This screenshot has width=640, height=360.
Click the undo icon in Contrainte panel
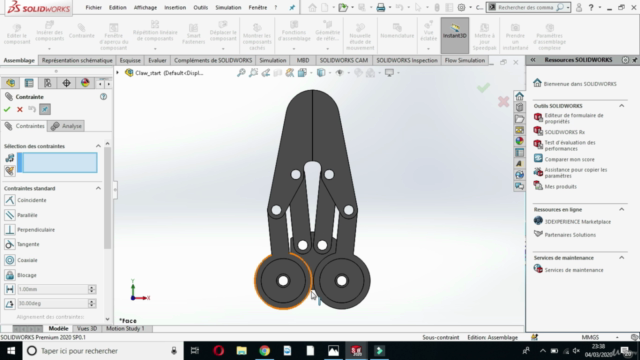tap(32, 109)
